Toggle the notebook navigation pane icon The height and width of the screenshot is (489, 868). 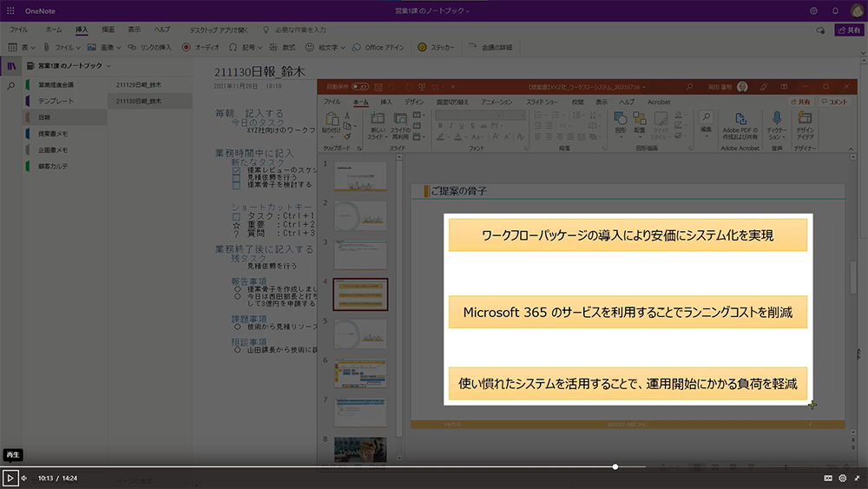pos(11,66)
